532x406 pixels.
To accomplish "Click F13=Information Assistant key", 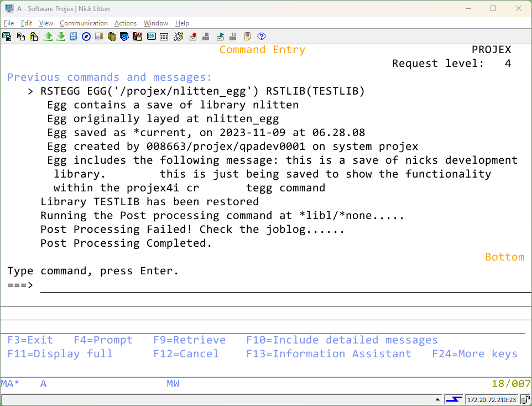I will point(329,353).
